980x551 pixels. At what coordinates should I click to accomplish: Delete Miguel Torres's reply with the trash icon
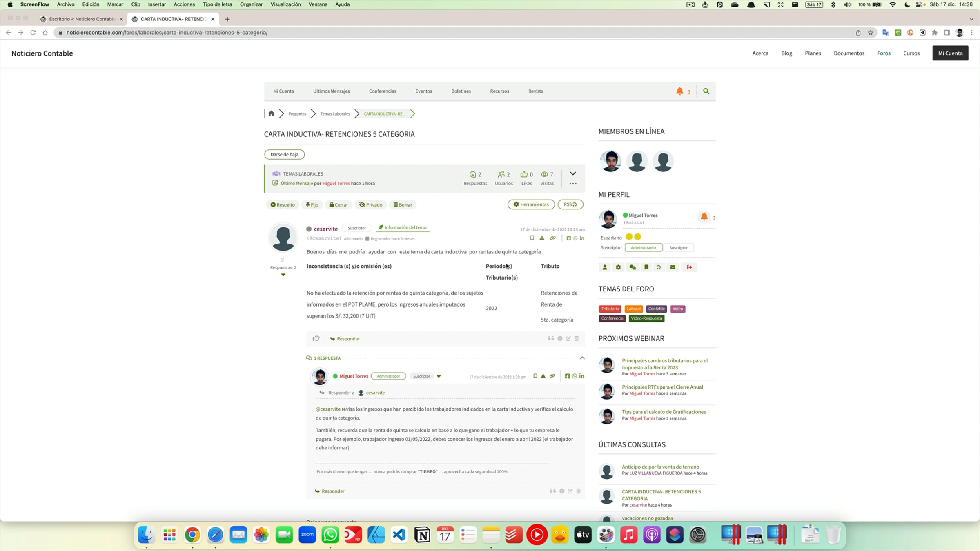tap(579, 491)
